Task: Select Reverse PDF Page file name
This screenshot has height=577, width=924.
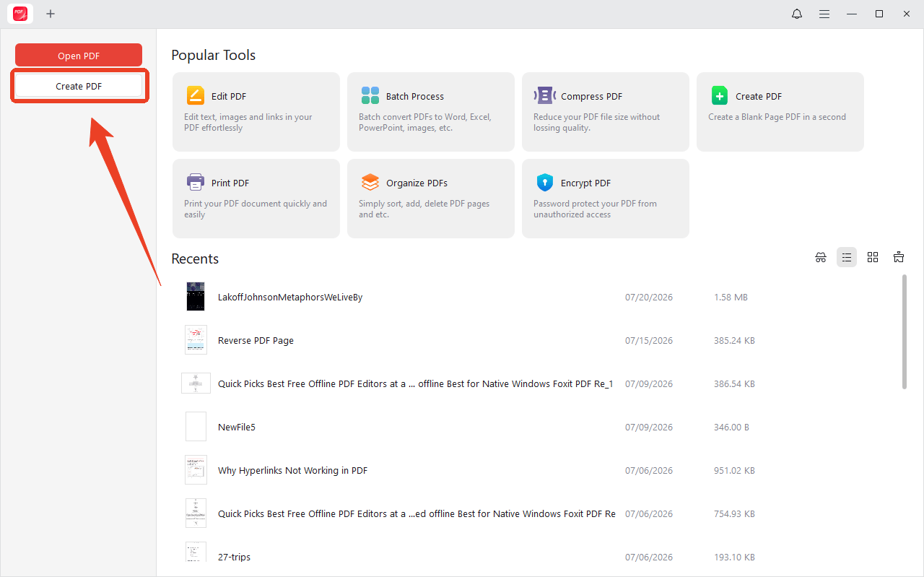Action: coord(256,341)
